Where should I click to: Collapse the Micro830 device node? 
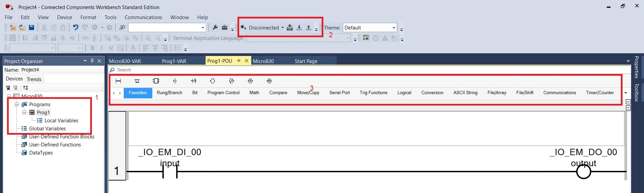click(x=9, y=96)
